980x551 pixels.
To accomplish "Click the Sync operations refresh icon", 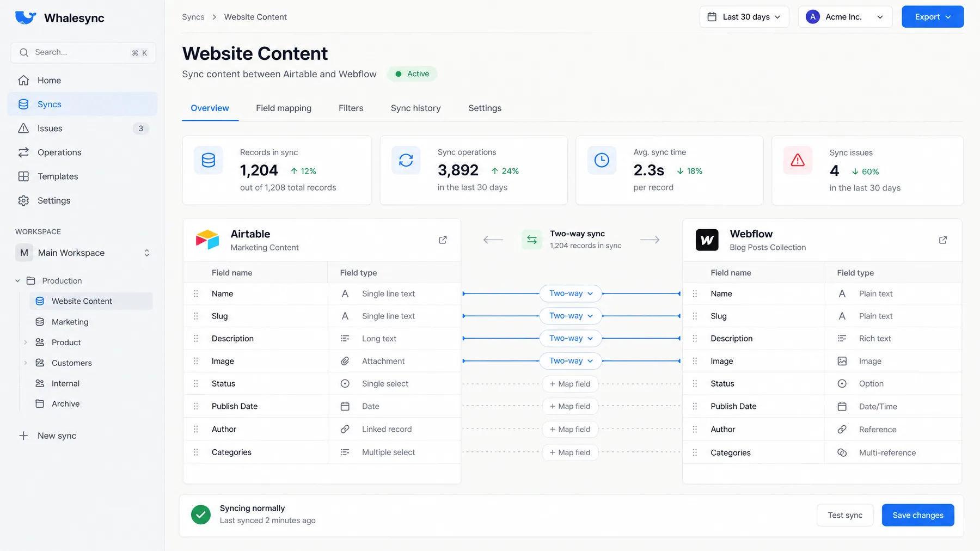I will 406,160.
